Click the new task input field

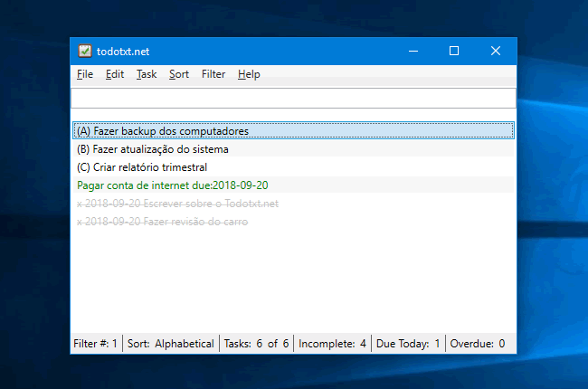click(x=293, y=99)
